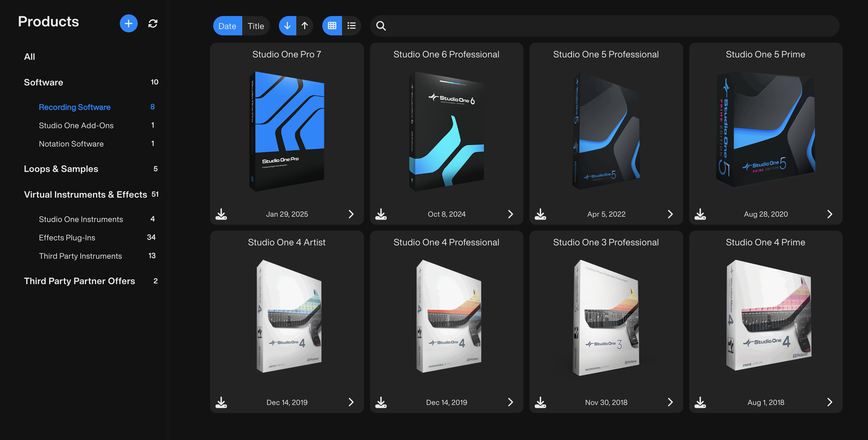Switch to grid view
Screen dimensions: 868x440
(332, 26)
